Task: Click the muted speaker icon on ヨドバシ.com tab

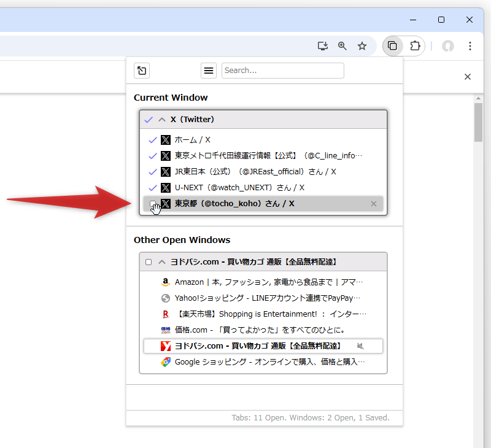Action: [x=360, y=346]
